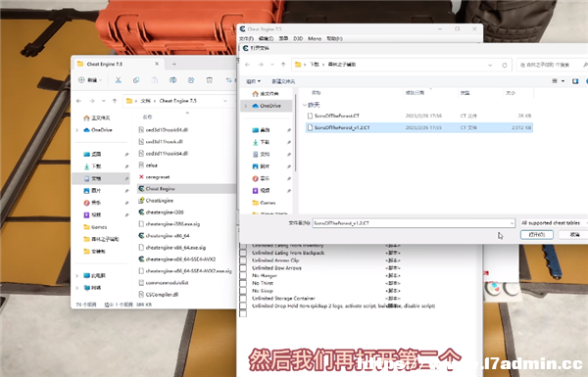
Task: Enable the No Hunger checkbox
Action: pyautogui.click(x=243, y=275)
